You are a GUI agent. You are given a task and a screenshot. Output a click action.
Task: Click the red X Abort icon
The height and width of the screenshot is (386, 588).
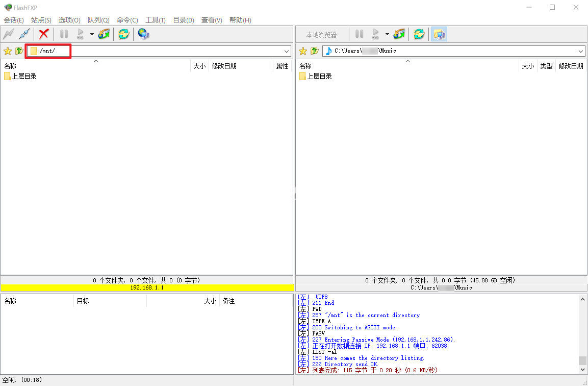(44, 34)
